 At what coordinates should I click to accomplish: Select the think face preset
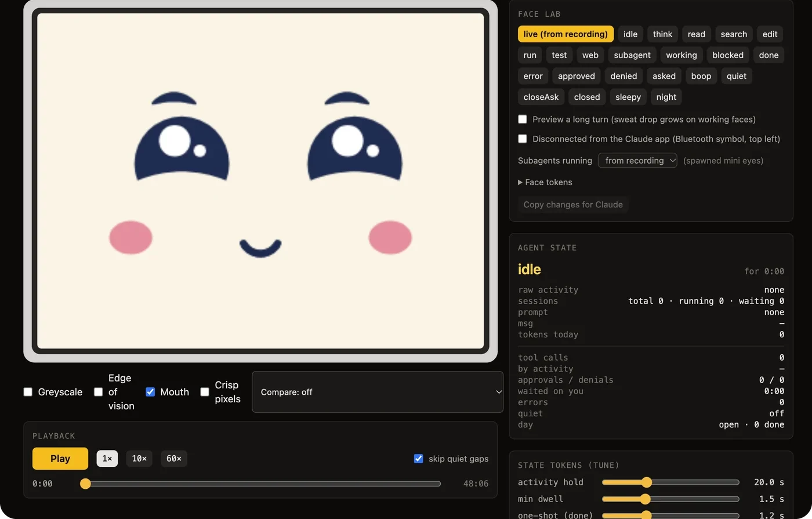click(x=662, y=34)
